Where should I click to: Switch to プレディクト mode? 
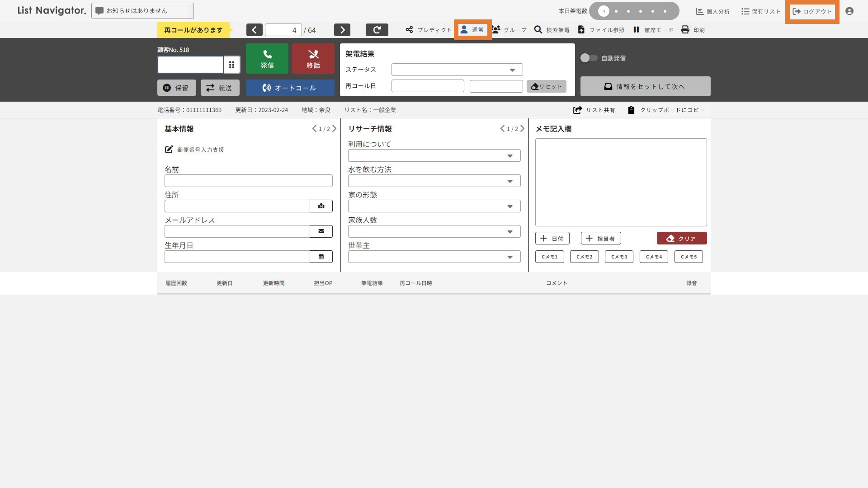(x=428, y=30)
